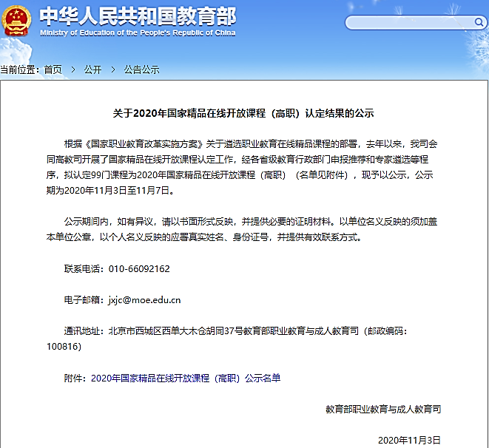This screenshot has width=489, height=448.
Task: Click the chevron between 公开 and 公告公示
Action: (x=112, y=69)
